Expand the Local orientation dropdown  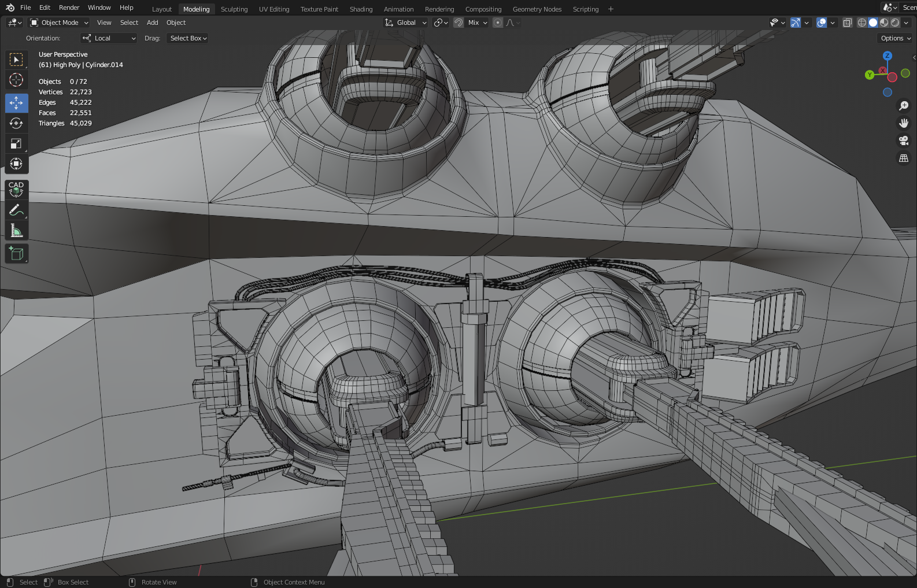click(109, 38)
